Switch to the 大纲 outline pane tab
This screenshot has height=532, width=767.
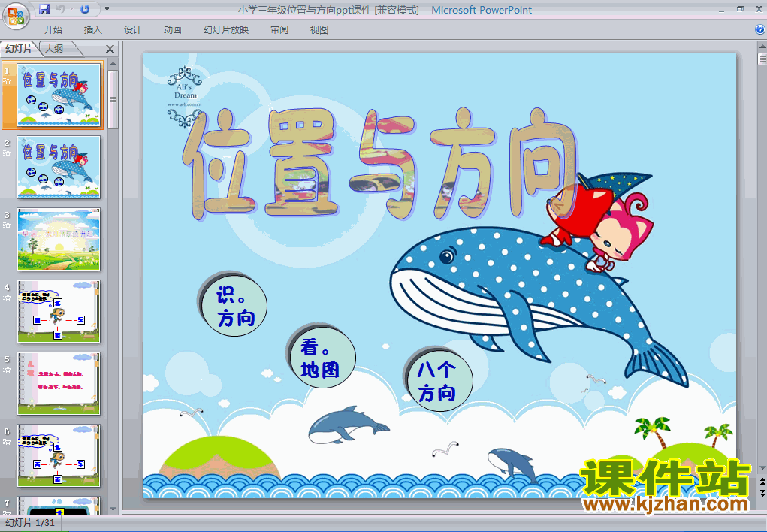pyautogui.click(x=55, y=48)
